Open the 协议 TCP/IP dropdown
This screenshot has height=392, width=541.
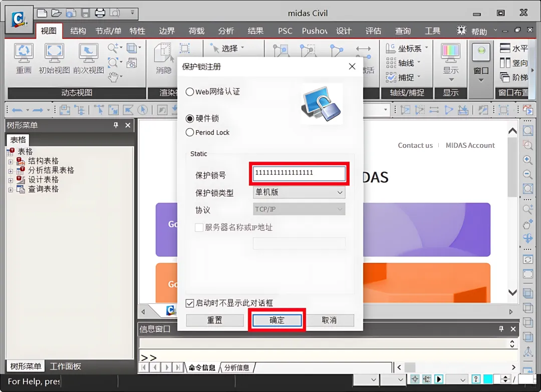(x=299, y=209)
